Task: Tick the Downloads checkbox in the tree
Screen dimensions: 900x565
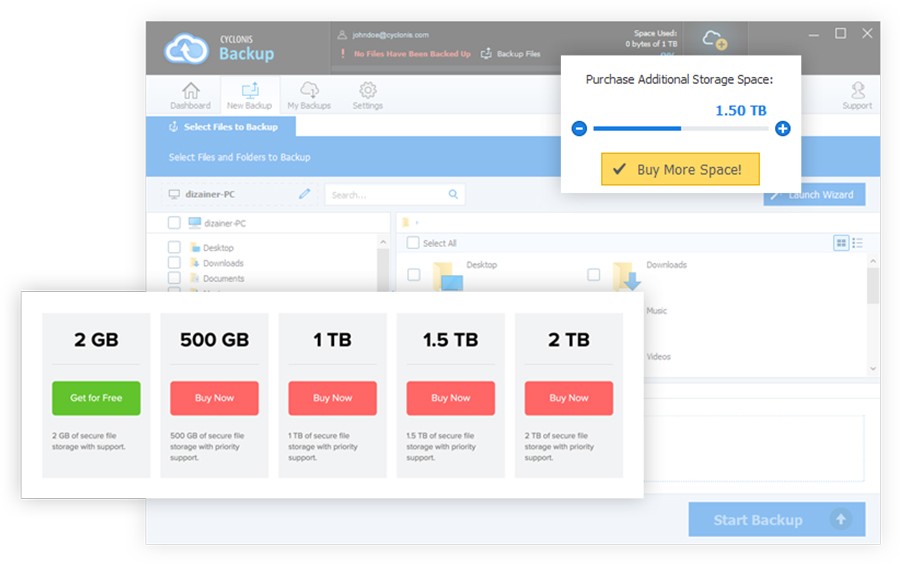Action: tap(175, 263)
